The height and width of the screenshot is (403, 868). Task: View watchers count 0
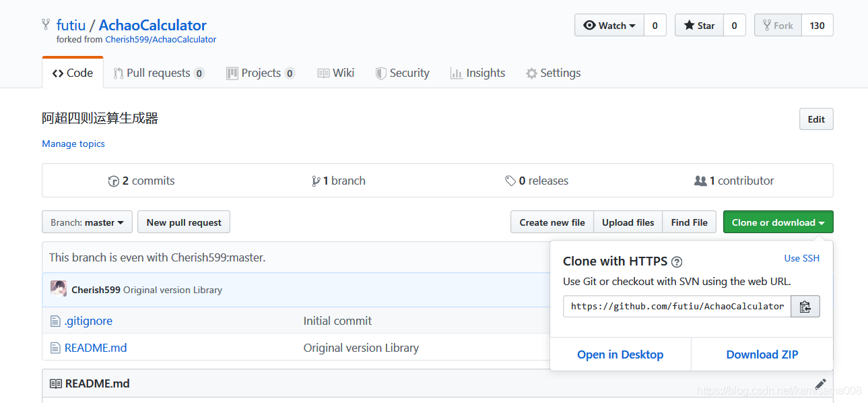click(655, 26)
